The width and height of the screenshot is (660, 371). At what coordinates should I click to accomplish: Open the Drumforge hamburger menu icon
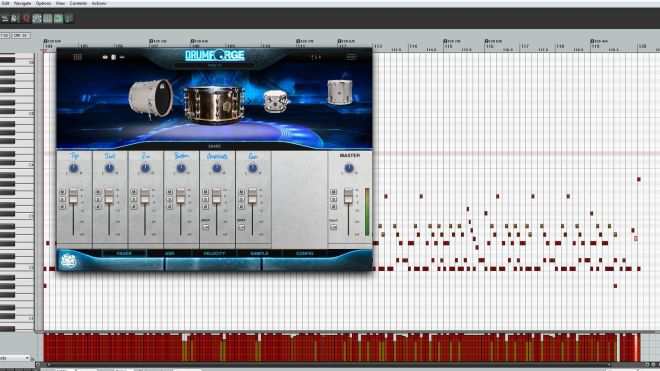[x=351, y=57]
